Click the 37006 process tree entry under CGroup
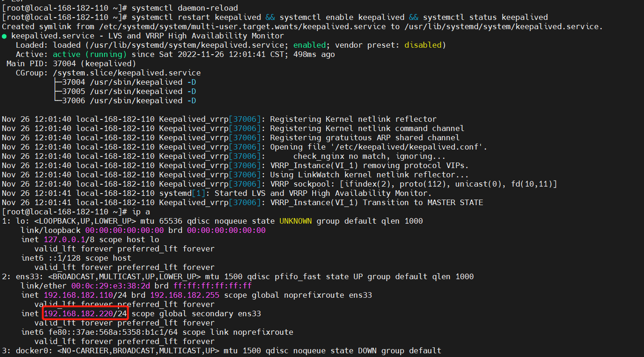This screenshot has height=357, width=644. [125, 101]
